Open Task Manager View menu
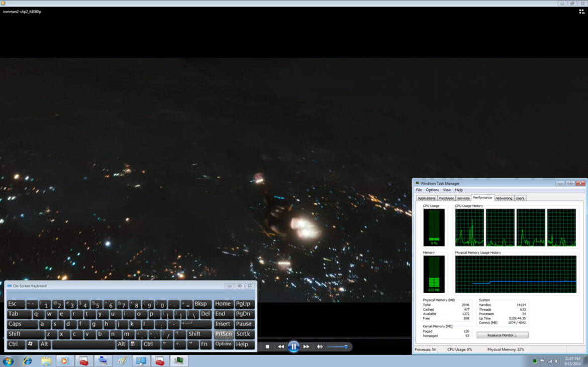This screenshot has height=367, width=588. (x=447, y=190)
